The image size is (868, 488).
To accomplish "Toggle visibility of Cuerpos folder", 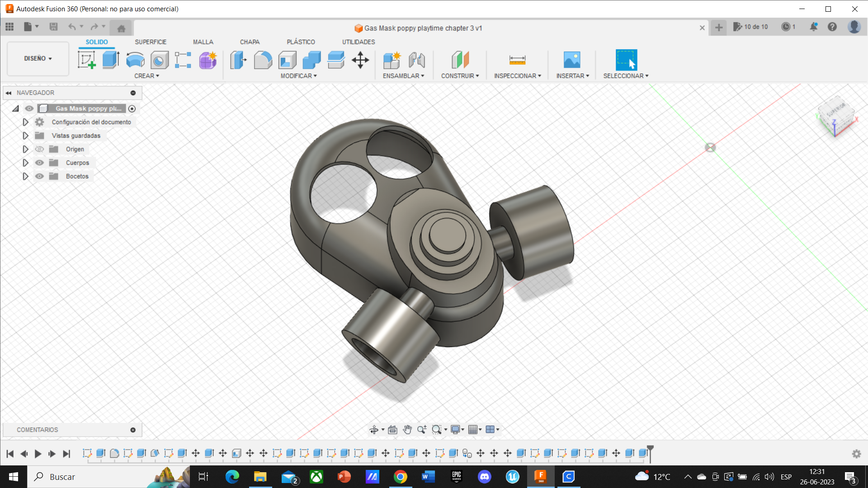I will pyautogui.click(x=40, y=163).
